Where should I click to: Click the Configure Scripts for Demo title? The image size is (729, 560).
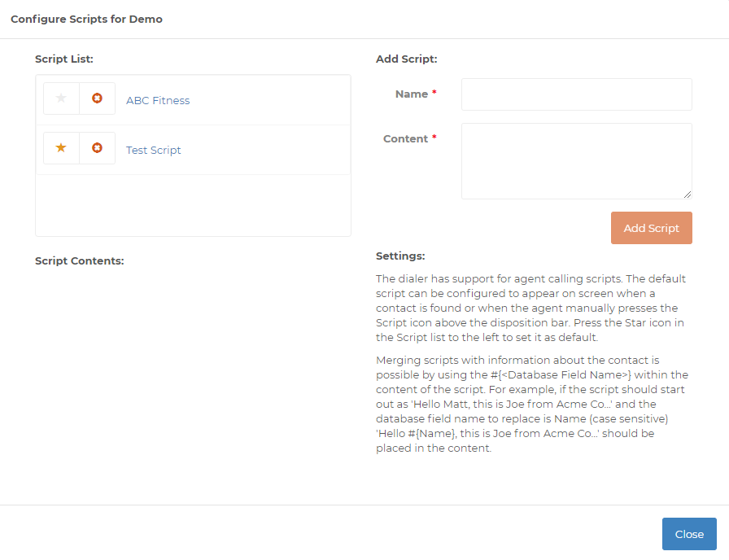coord(86,19)
